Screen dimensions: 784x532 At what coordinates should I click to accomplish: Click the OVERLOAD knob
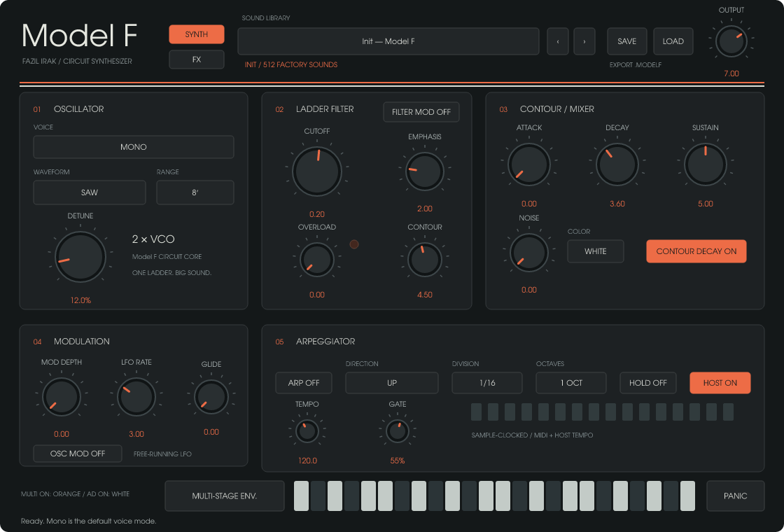point(317,260)
